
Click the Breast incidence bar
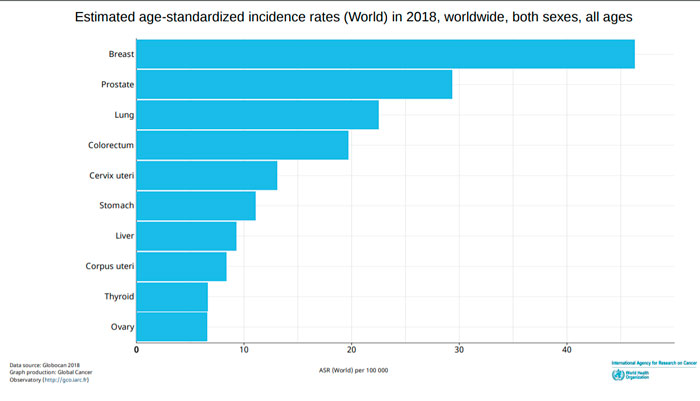[386, 54]
